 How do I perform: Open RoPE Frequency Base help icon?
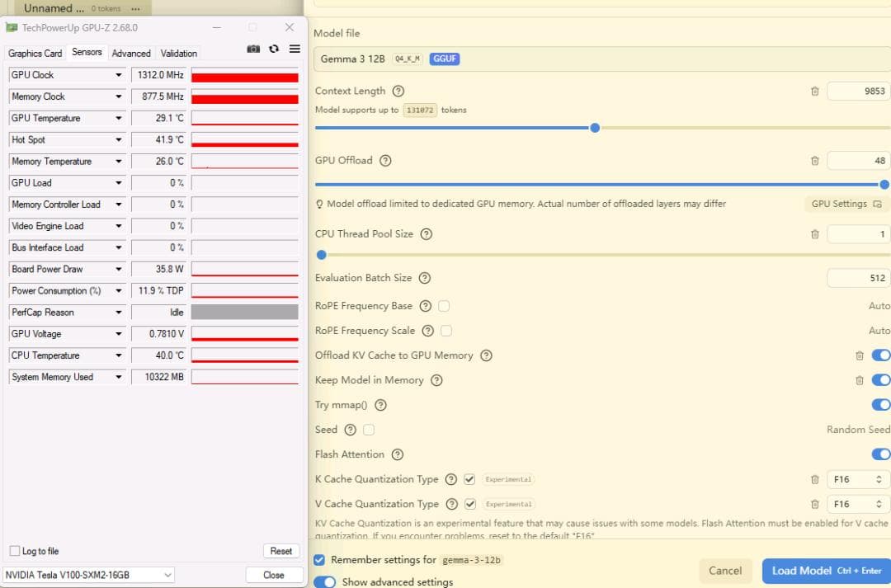coord(425,306)
